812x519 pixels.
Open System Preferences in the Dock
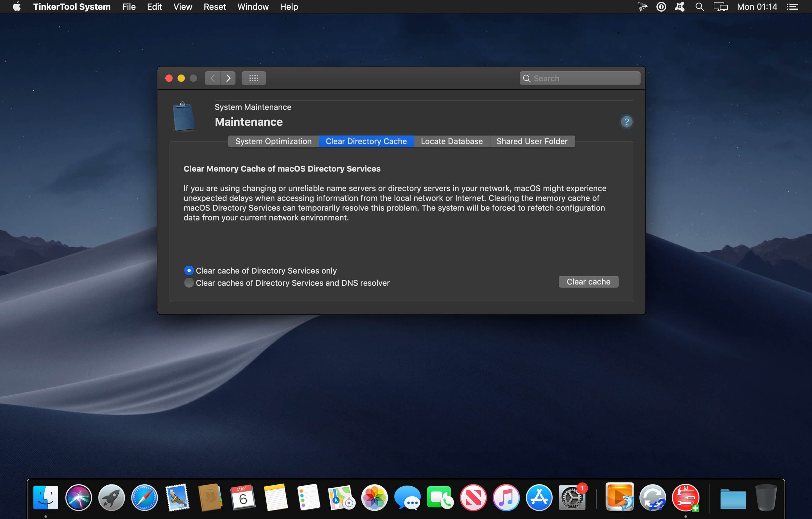[x=572, y=498]
